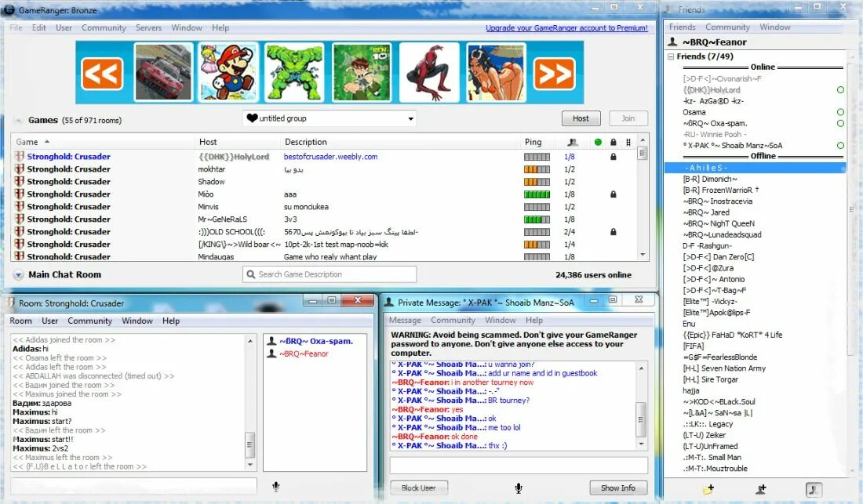Click lock icon on Miòo's room row
863x504 pixels.
pyautogui.click(x=614, y=194)
